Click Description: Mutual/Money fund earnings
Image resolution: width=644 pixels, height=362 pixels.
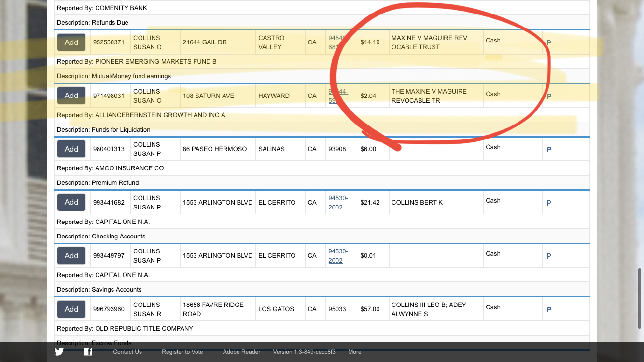tap(322, 76)
